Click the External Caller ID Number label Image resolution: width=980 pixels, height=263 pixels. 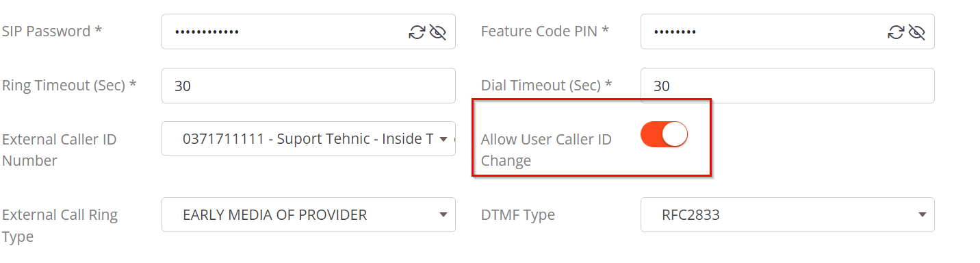[60, 150]
